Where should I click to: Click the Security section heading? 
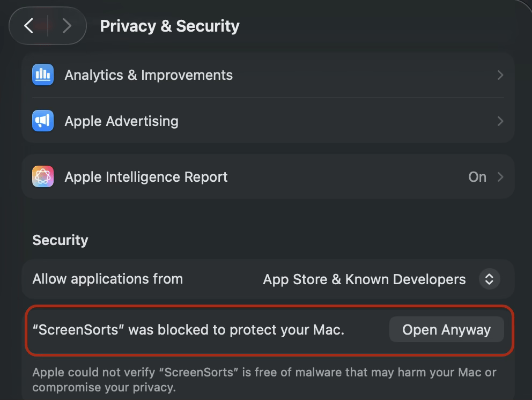pyautogui.click(x=60, y=240)
